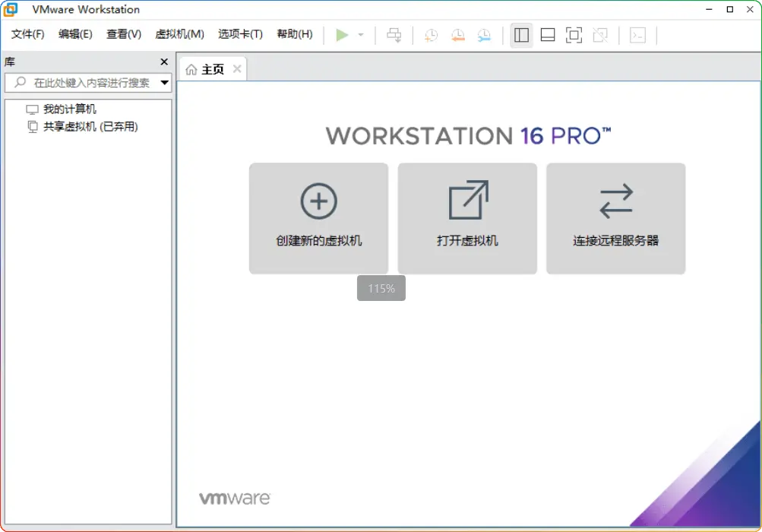762x532 pixels.
Task: Click the green Power On play icon
Action: 342,35
